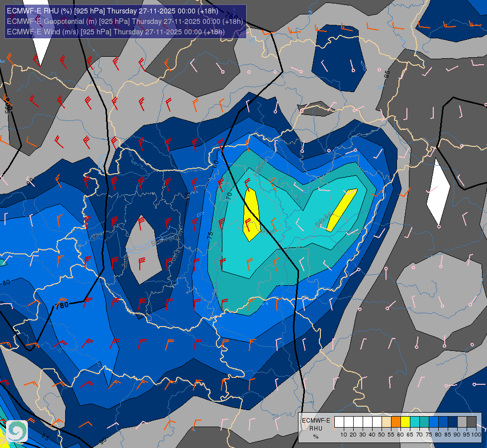Viewport: 487px width, 448px height.
Task: Pick the medium blue 80–85% legend swatch
Action: coord(443,422)
